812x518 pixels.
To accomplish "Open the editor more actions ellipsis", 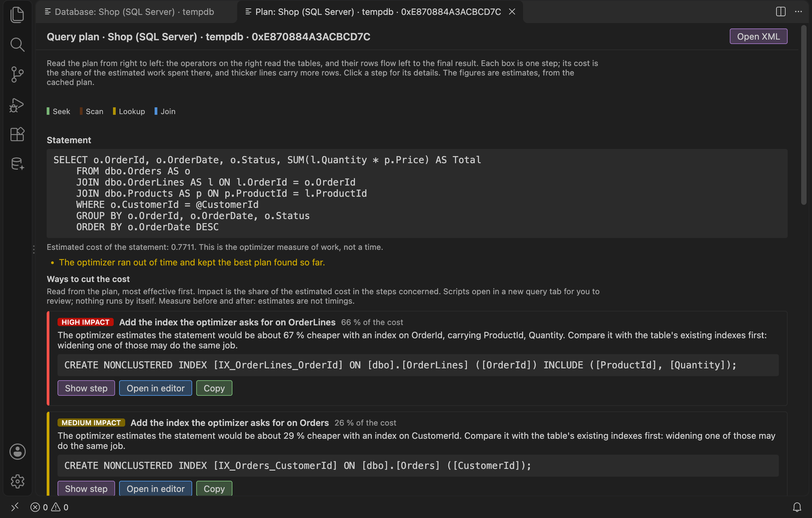I will (798, 12).
